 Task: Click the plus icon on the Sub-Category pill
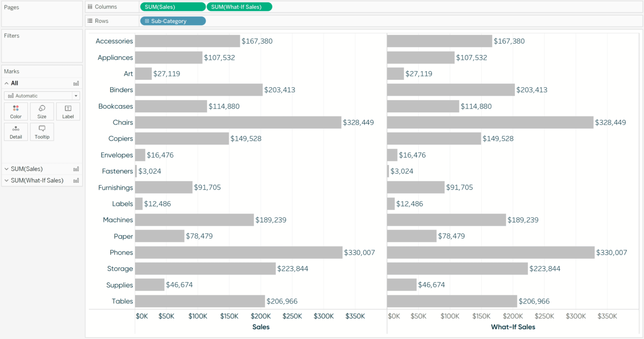click(x=146, y=21)
